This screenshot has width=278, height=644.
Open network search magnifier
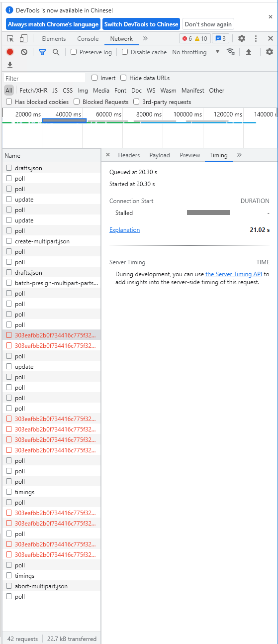(x=56, y=52)
